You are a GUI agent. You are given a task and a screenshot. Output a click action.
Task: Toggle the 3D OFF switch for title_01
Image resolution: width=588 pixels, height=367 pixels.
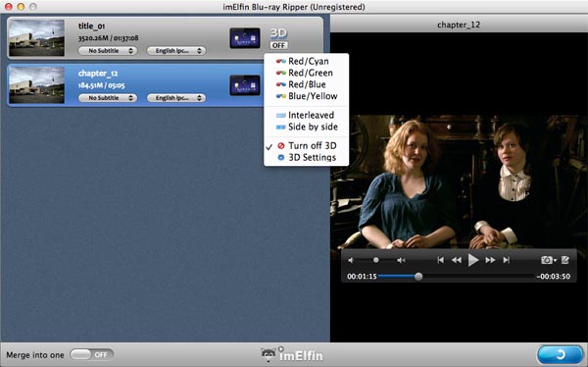coord(278,45)
